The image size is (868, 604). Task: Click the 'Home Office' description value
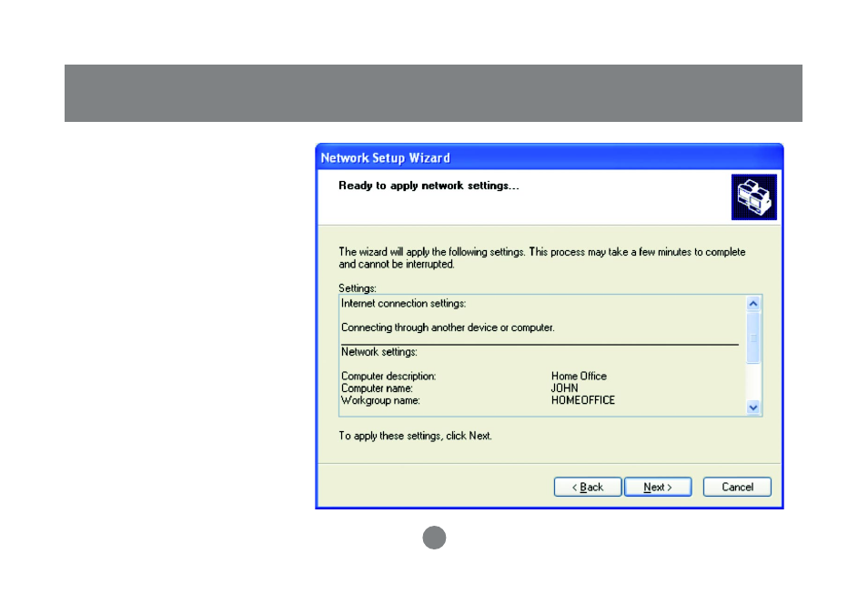pos(579,377)
